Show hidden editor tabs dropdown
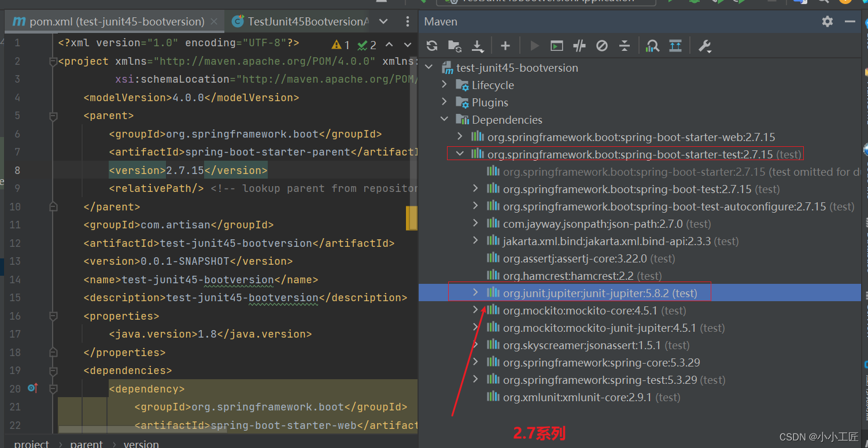The width and height of the screenshot is (868, 448). (x=383, y=21)
